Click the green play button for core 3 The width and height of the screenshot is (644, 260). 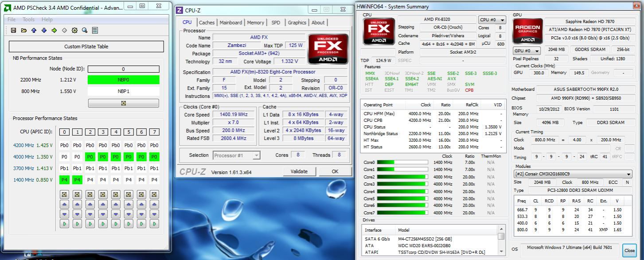coord(103,224)
